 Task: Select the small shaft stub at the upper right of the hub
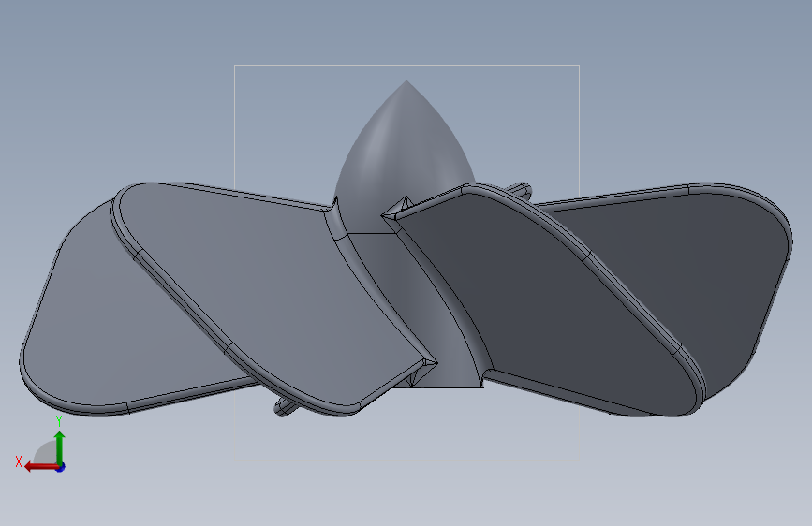pyautogui.click(x=520, y=191)
